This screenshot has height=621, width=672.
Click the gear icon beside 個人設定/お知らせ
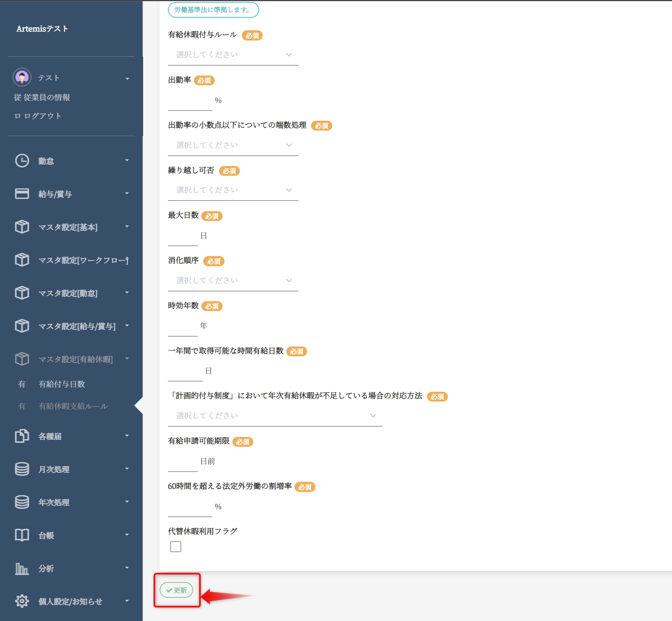click(22, 601)
